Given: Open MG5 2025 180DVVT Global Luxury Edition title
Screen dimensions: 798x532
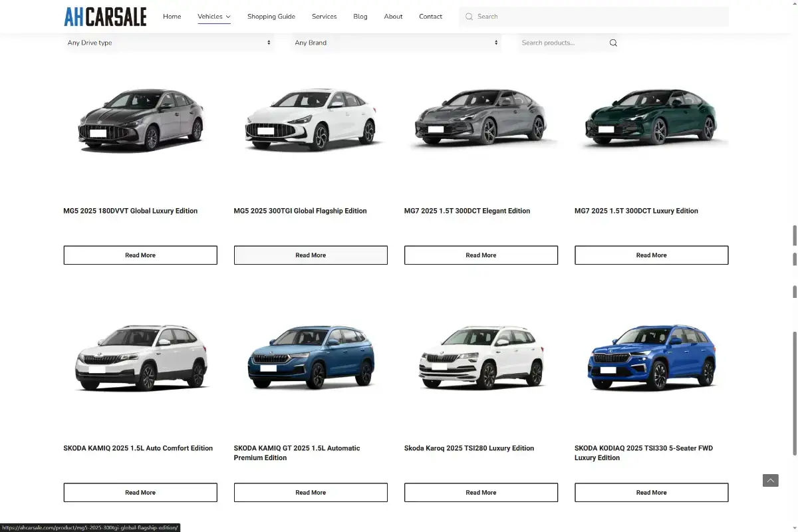Looking at the screenshot, I should pyautogui.click(x=130, y=211).
